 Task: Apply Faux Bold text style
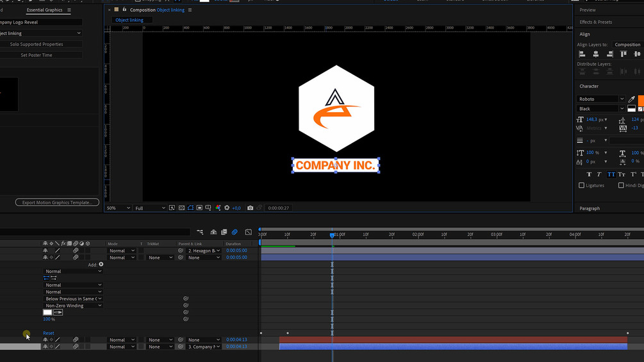tap(589, 174)
